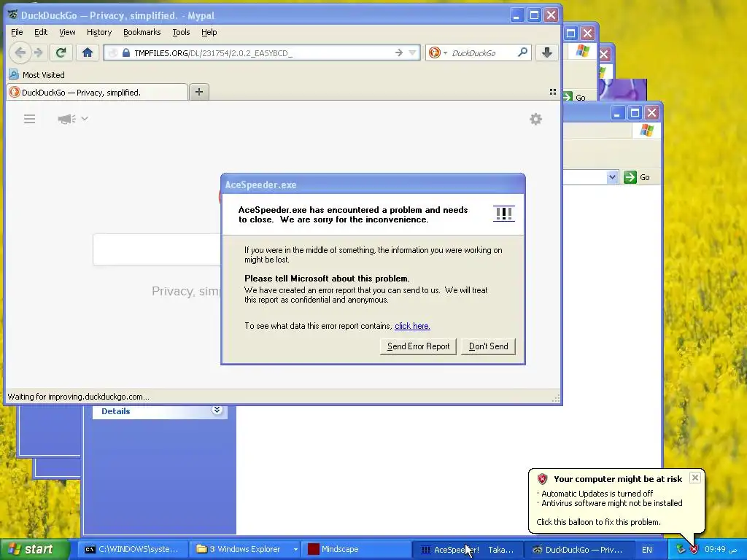Click the DuckDuckGo search input box
747x560 pixels.
click(158, 249)
